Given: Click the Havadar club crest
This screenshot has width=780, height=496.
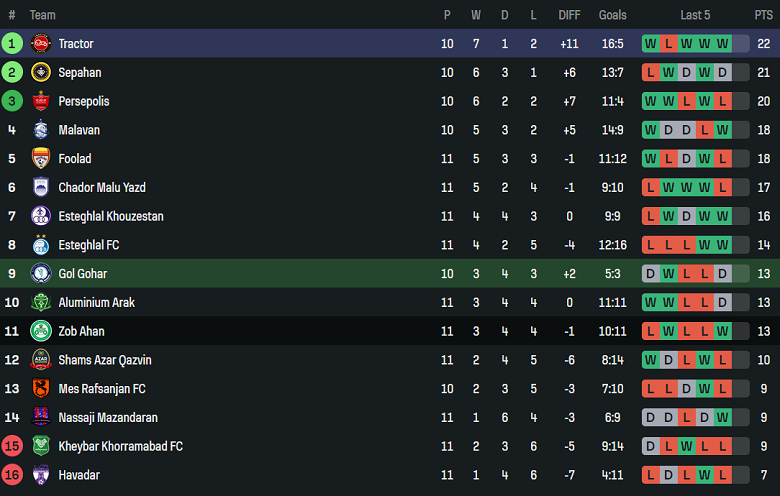Looking at the screenshot, I should (41, 475).
